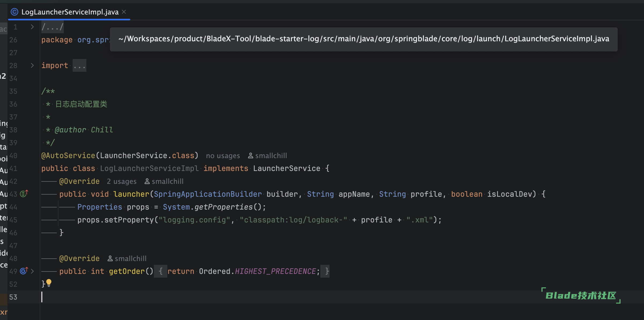
Task: Click the author icon beside smallchill on line 42
Action: pos(147,181)
